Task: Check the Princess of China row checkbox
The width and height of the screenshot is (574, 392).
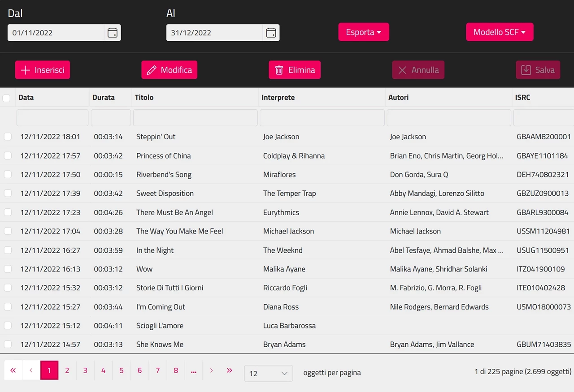Action: click(x=8, y=155)
